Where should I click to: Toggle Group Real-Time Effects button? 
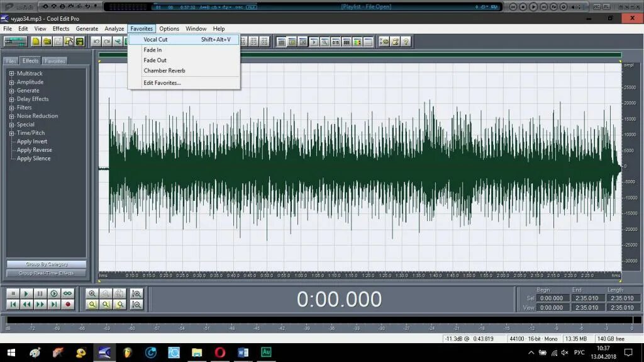[47, 273]
